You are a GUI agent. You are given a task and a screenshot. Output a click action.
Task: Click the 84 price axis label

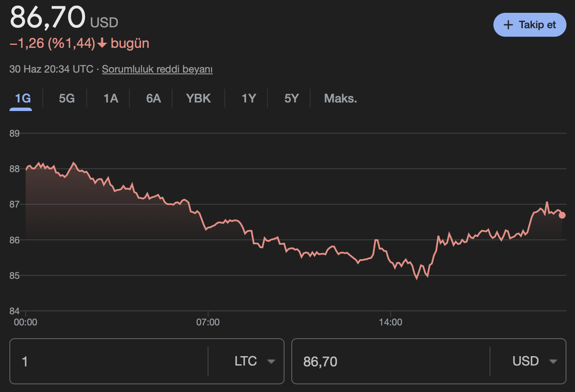click(15, 311)
